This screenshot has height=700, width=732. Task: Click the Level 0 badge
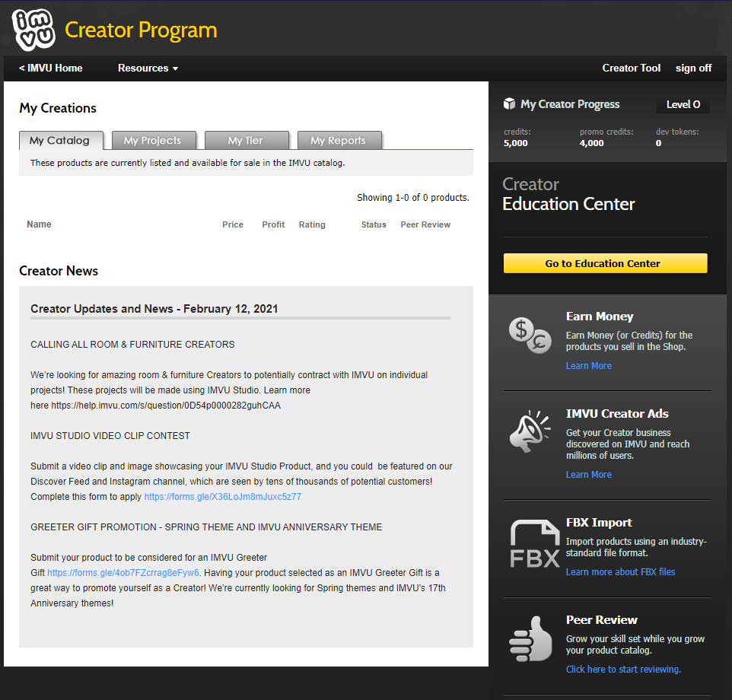pyautogui.click(x=683, y=104)
